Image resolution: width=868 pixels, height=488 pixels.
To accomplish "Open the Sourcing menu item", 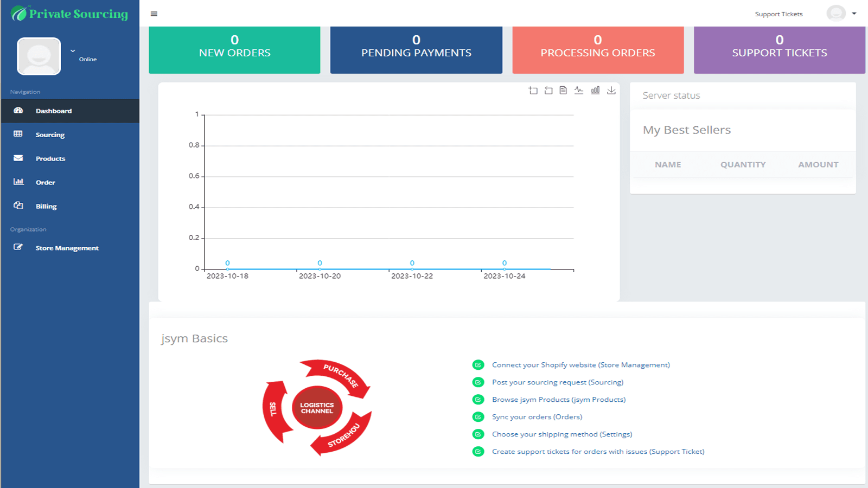I will click(x=50, y=135).
